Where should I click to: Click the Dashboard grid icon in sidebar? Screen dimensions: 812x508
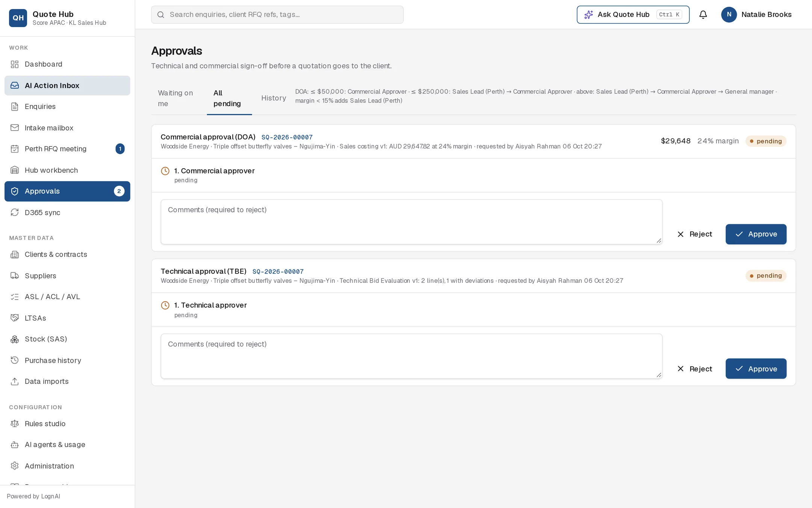pos(15,64)
